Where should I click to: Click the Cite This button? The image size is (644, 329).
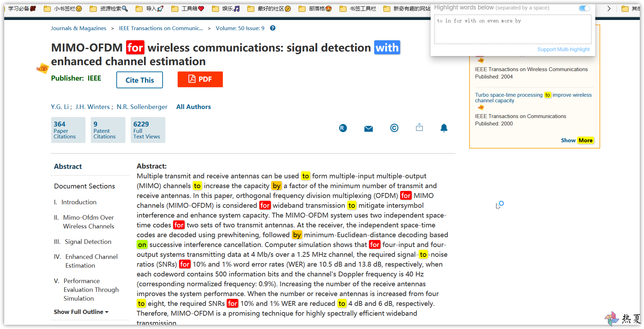tap(139, 80)
